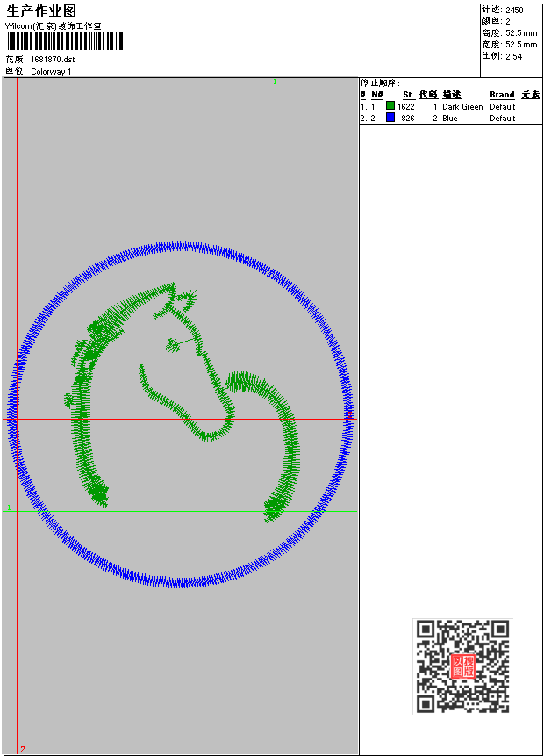Click the 'Colorway 1' label
544x756 pixels.
[51, 71]
